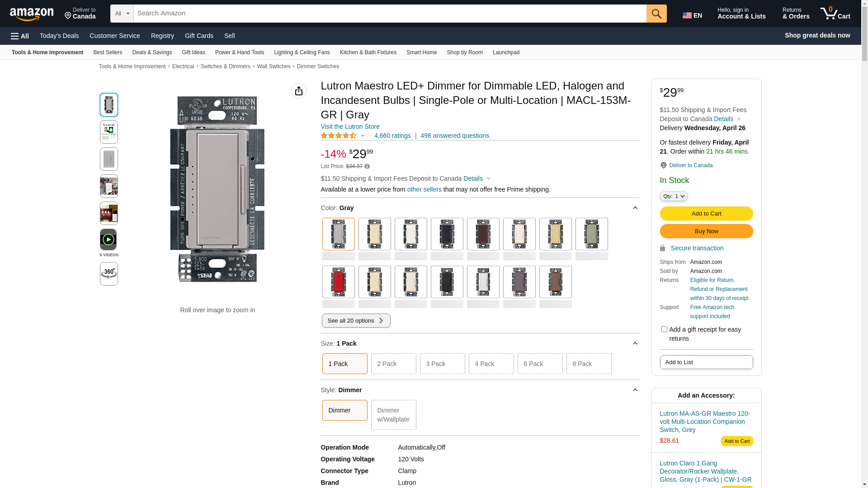The image size is (868, 488).
Task: Open Smart Home subnav tab
Action: [421, 52]
